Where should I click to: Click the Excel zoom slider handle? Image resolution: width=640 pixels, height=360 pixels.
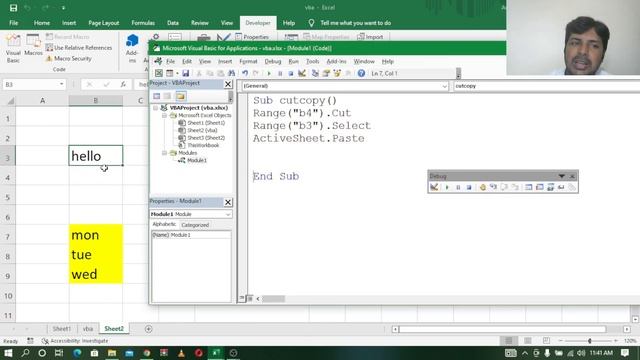coord(589,341)
